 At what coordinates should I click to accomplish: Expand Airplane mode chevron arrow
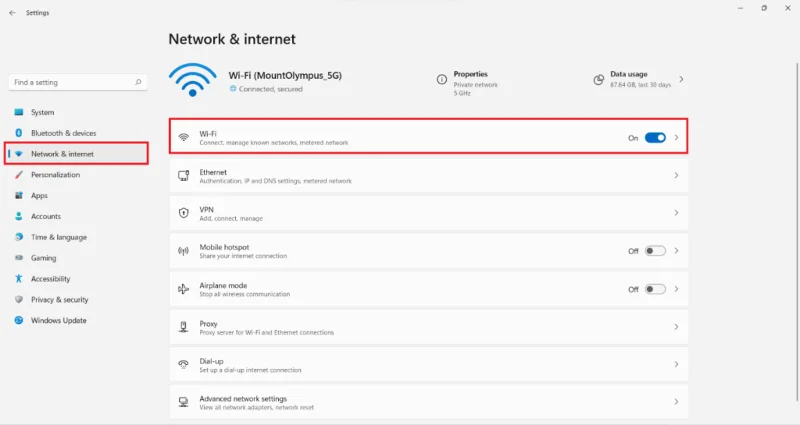(677, 289)
